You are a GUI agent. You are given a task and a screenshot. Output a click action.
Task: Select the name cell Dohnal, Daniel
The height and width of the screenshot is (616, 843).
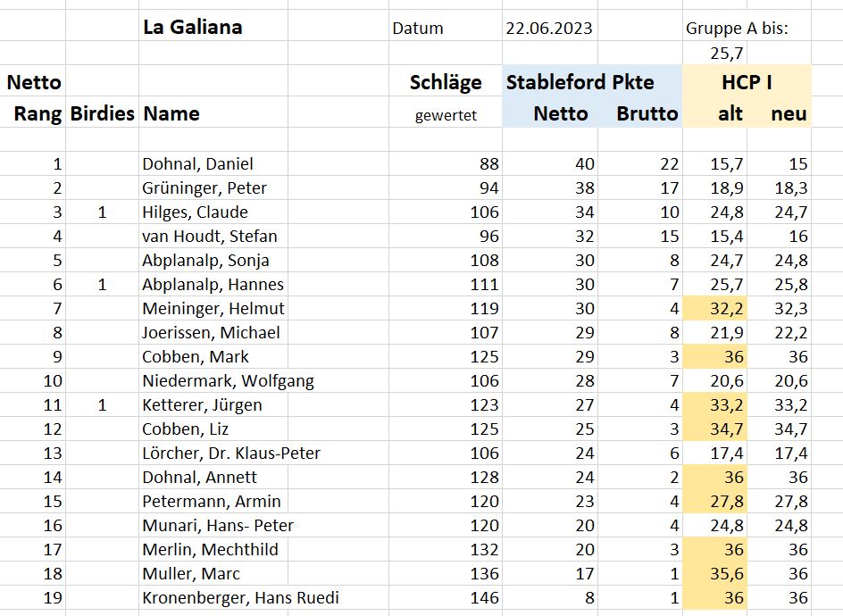tap(197, 164)
